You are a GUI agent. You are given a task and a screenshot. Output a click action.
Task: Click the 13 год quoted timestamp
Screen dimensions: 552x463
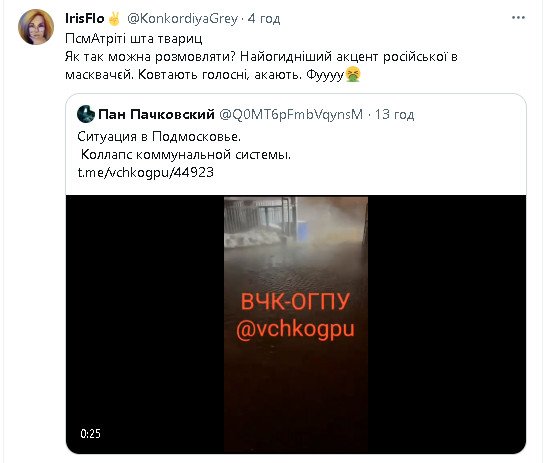pos(394,114)
